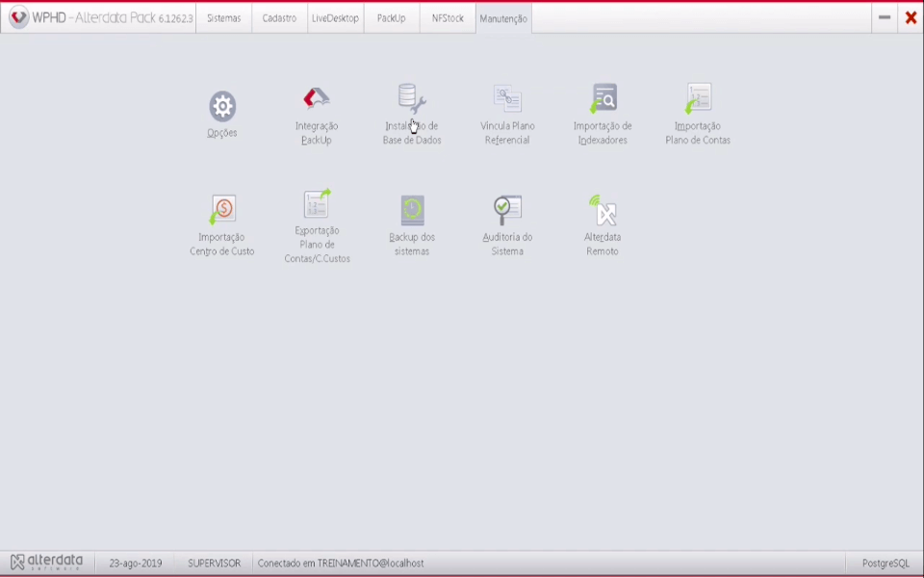Open the Vincula Plano Referencial icon

point(507,98)
